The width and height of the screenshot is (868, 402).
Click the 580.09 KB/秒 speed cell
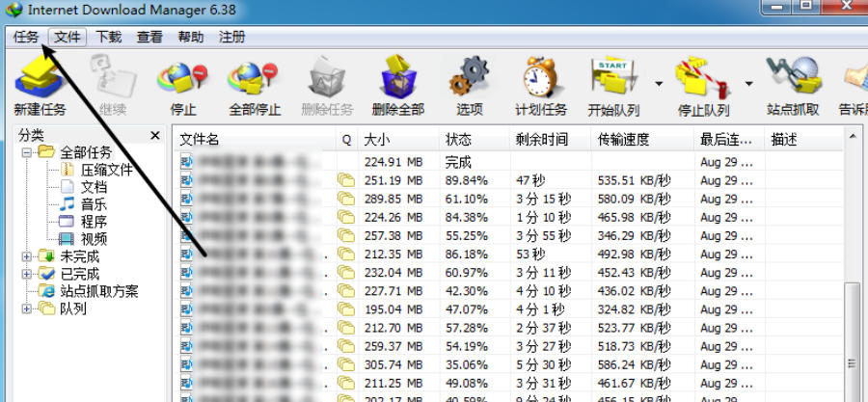pyautogui.click(x=634, y=199)
